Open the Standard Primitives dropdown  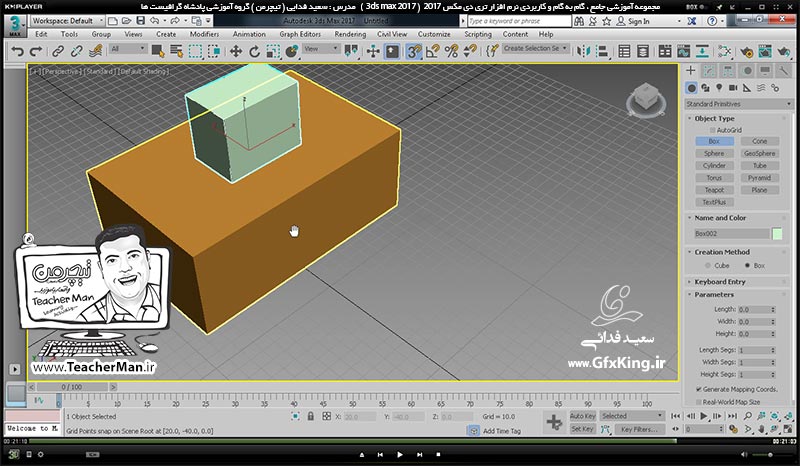coord(738,104)
